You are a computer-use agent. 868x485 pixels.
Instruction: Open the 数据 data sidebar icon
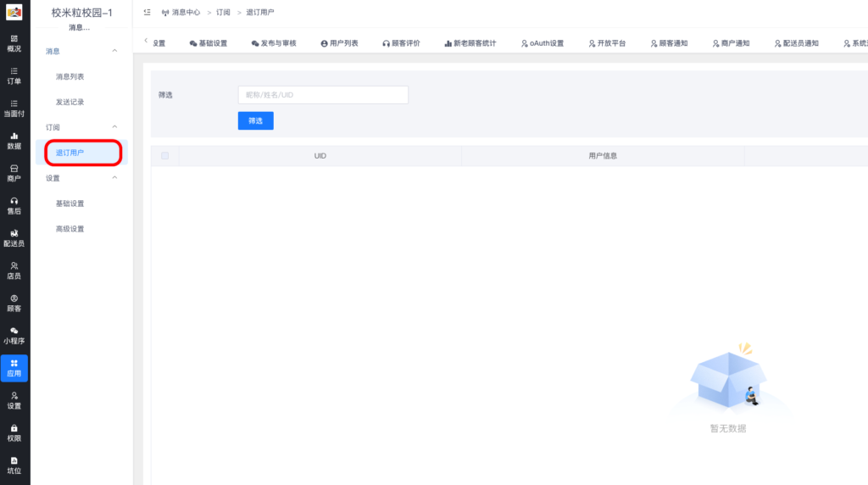tap(14, 141)
